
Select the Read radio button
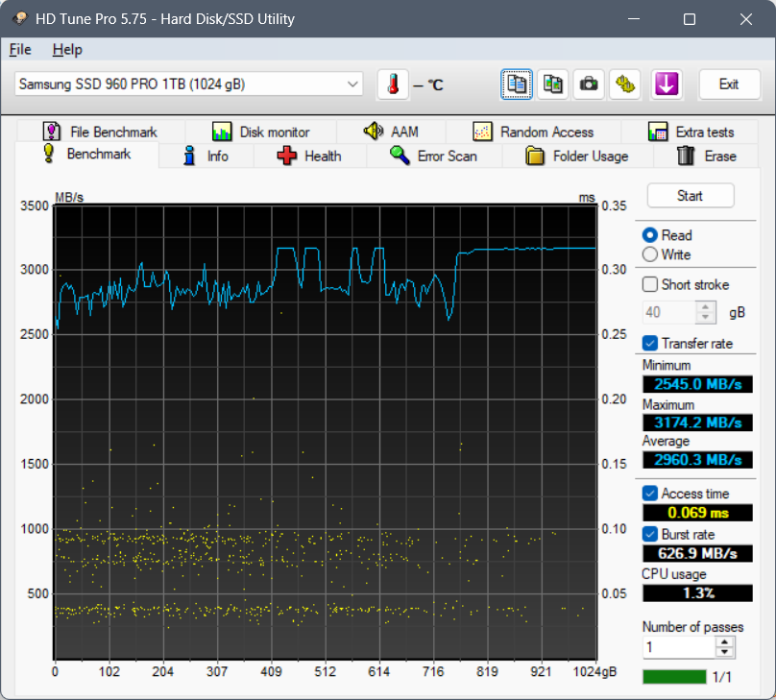[650, 235]
